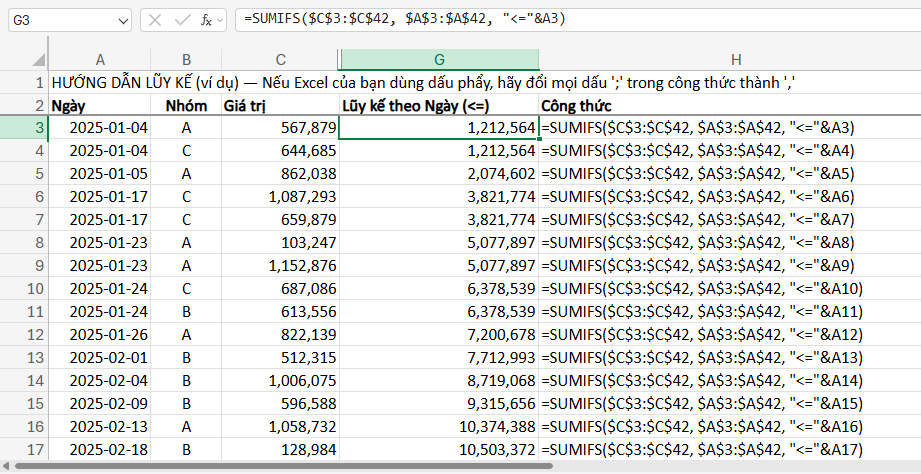Click the Công thức header cell

pos(730,106)
